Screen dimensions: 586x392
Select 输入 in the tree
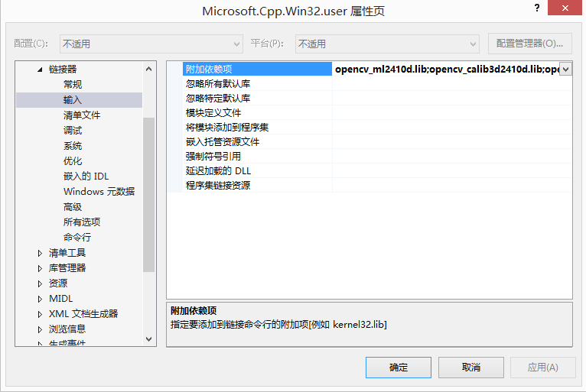[73, 99]
